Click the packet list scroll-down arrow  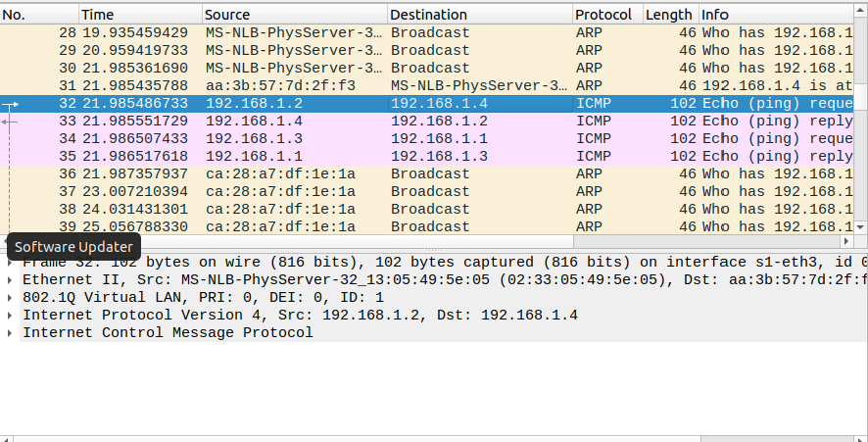861,226
